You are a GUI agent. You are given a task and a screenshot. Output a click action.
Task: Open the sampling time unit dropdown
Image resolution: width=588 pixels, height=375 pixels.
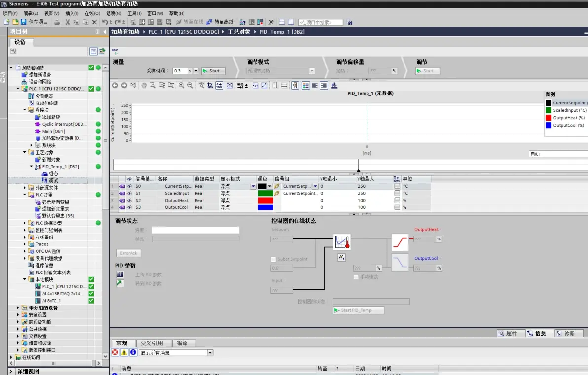tap(196, 71)
